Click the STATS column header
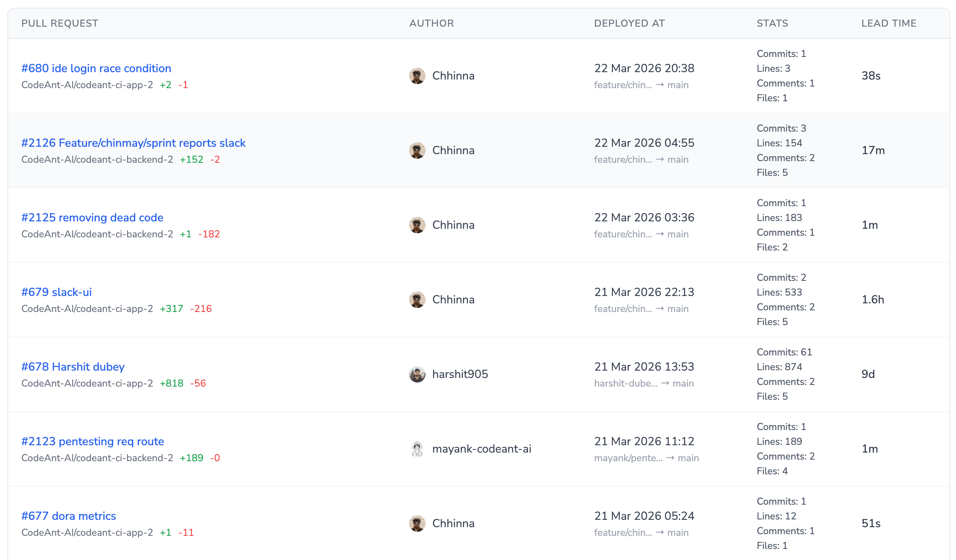956x560 pixels. pos(772,23)
